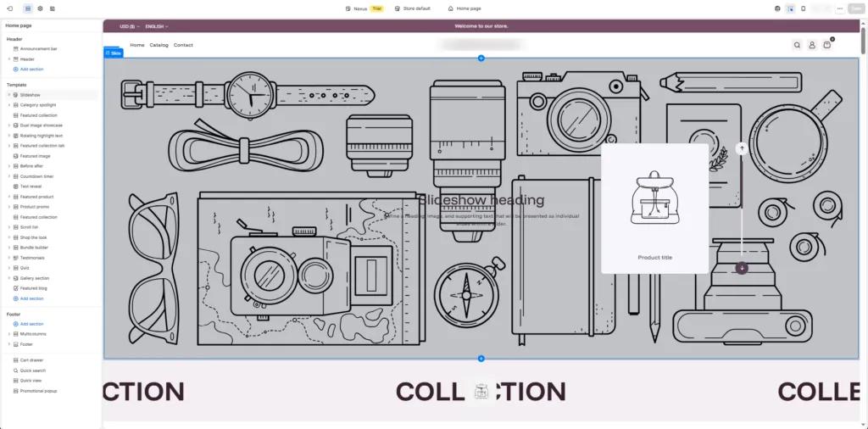Click Contact in store navigation
868x429 pixels.
183,46
